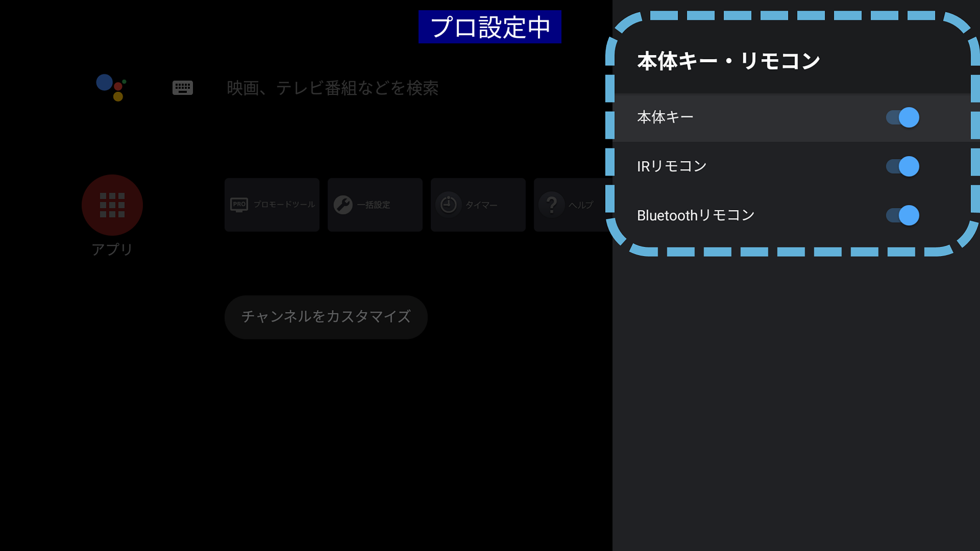The image size is (980, 551).
Task: Click the 映画、テレビ番組などを検索 search field
Action: 332,88
